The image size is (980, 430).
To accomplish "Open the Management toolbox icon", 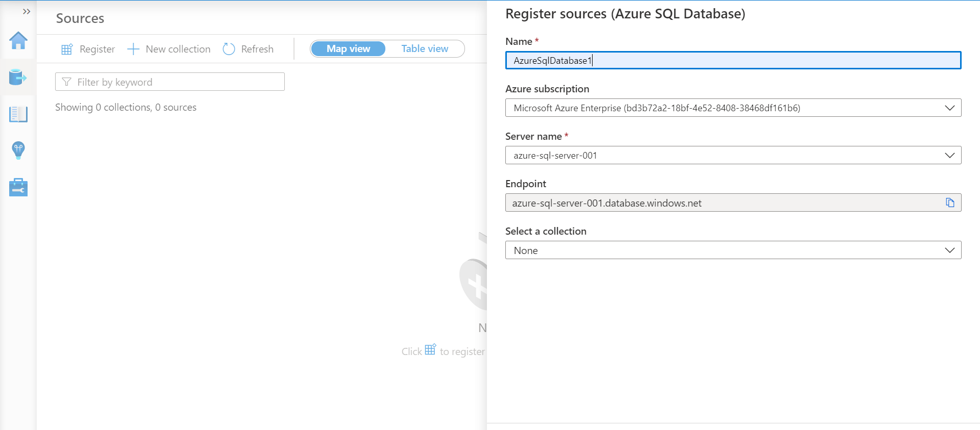I will click(x=18, y=187).
